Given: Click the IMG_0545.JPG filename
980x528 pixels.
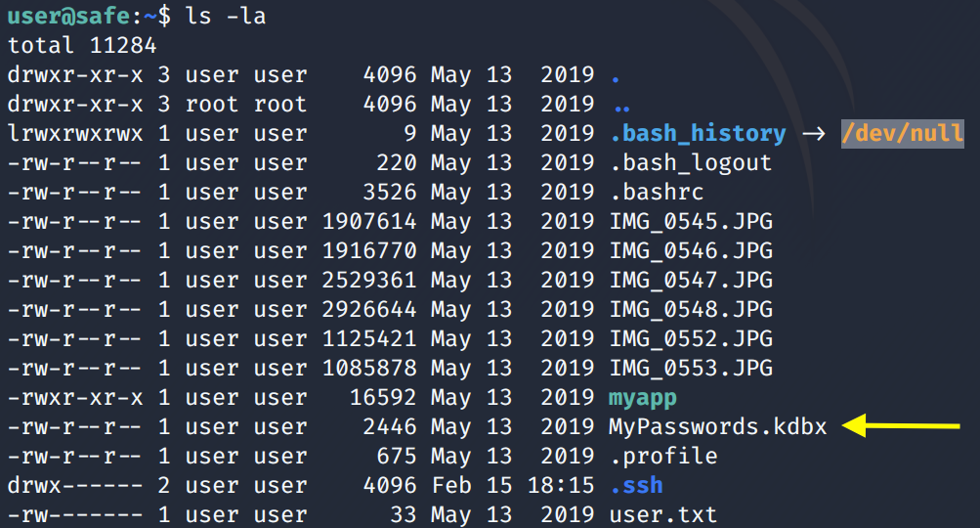Looking at the screenshot, I should click(x=690, y=222).
